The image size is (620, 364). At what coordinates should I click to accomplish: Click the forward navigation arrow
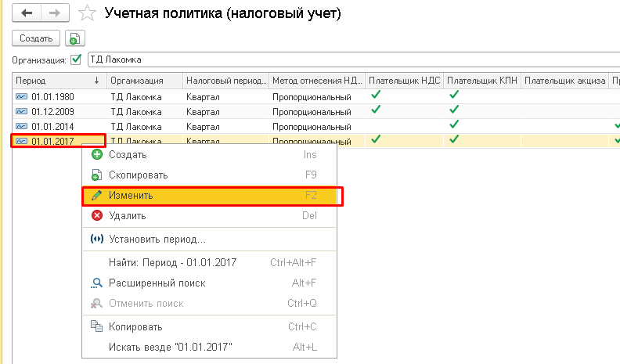point(54,13)
